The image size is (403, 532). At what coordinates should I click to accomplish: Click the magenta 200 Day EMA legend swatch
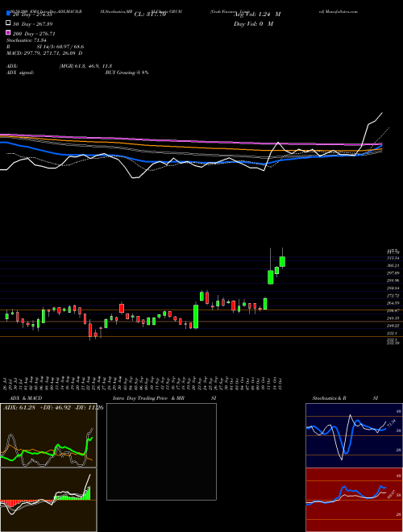(9, 33)
